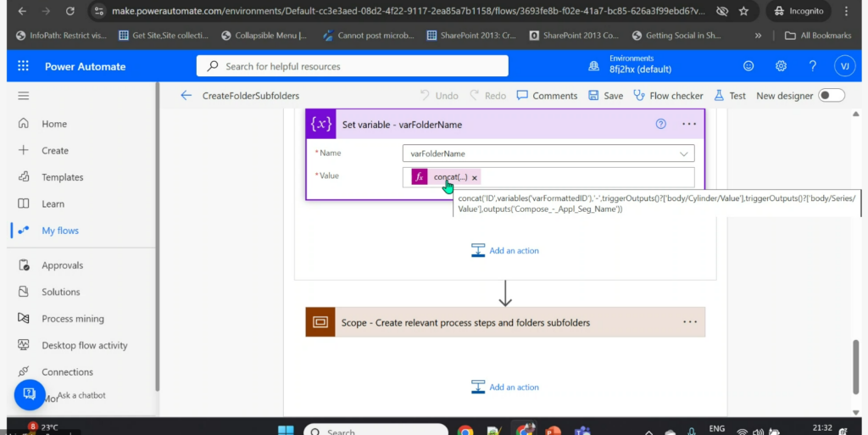Open Solutions in left navigation
868x435 pixels.
(60, 292)
